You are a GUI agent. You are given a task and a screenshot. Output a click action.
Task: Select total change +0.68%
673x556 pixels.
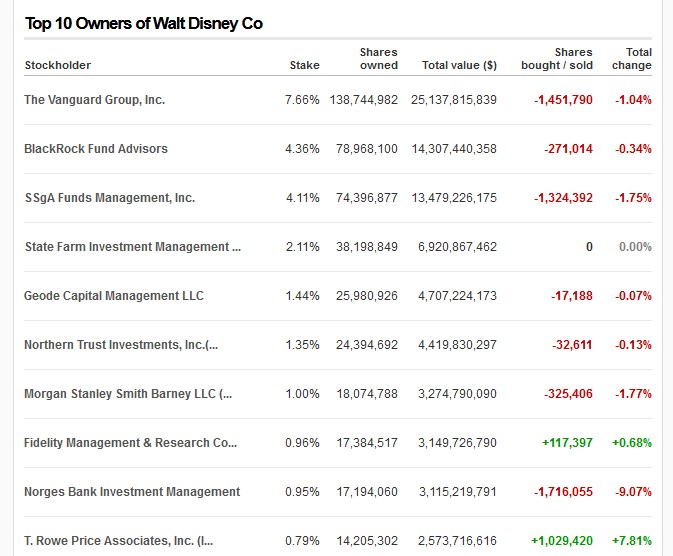point(632,442)
